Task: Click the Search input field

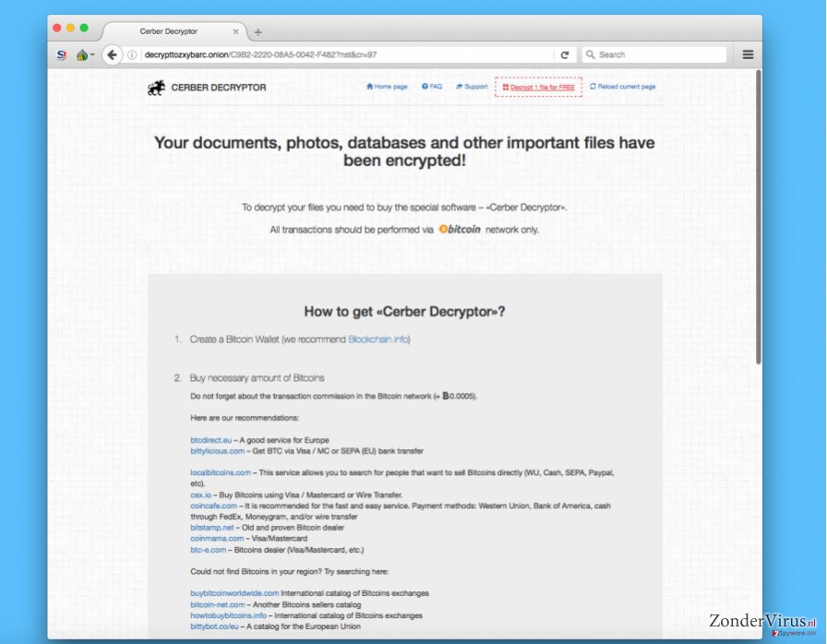Action: 654,54
